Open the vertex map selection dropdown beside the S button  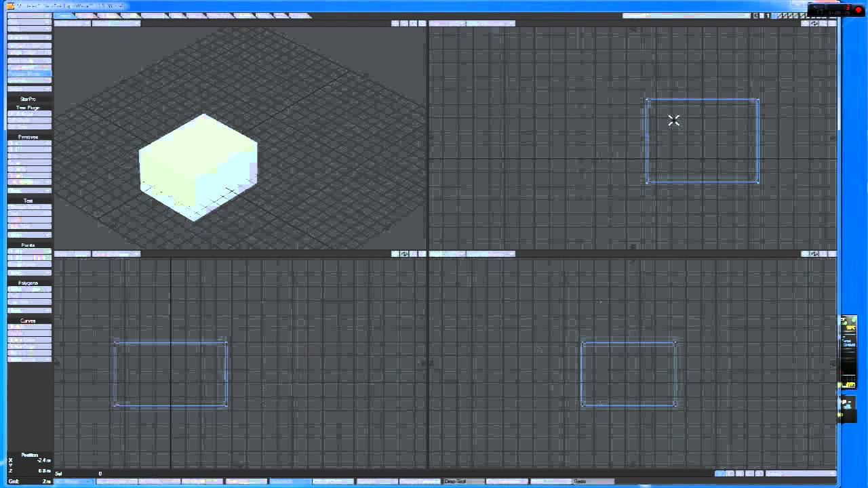click(801, 473)
